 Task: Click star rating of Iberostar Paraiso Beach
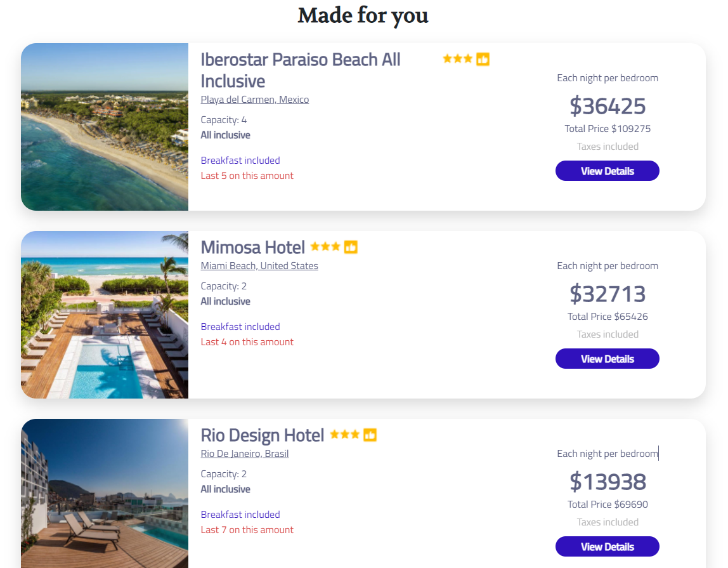[457, 59]
